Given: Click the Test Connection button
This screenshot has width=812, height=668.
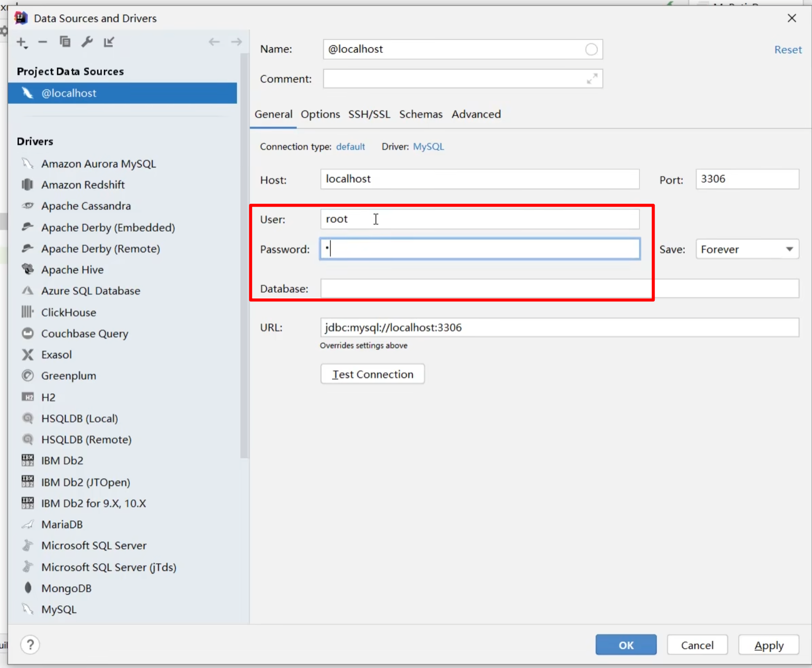Looking at the screenshot, I should (x=373, y=374).
